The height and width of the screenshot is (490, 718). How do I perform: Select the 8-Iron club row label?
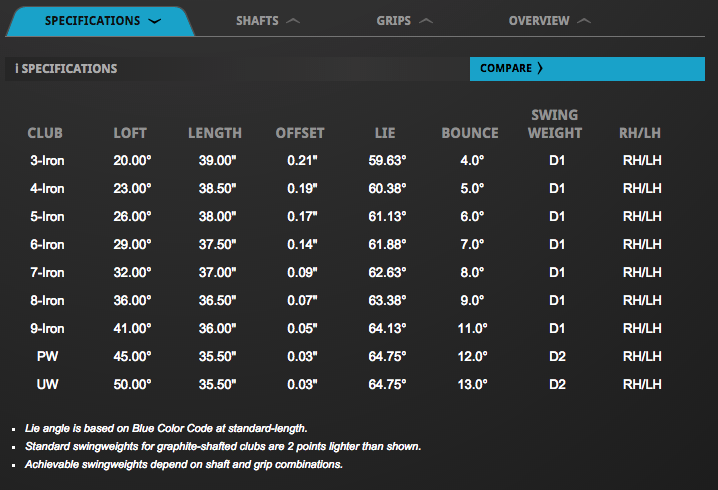[x=47, y=300]
